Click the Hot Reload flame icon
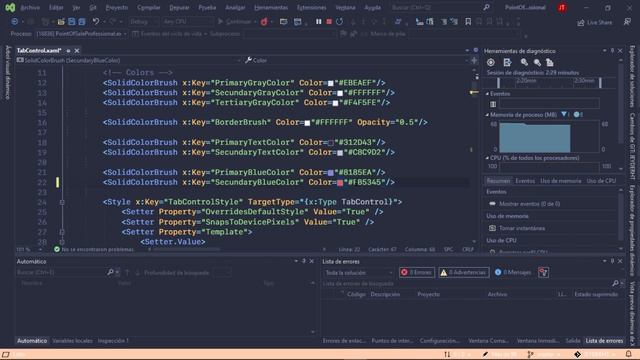Screen dimensions: 640x360 coord(264,22)
